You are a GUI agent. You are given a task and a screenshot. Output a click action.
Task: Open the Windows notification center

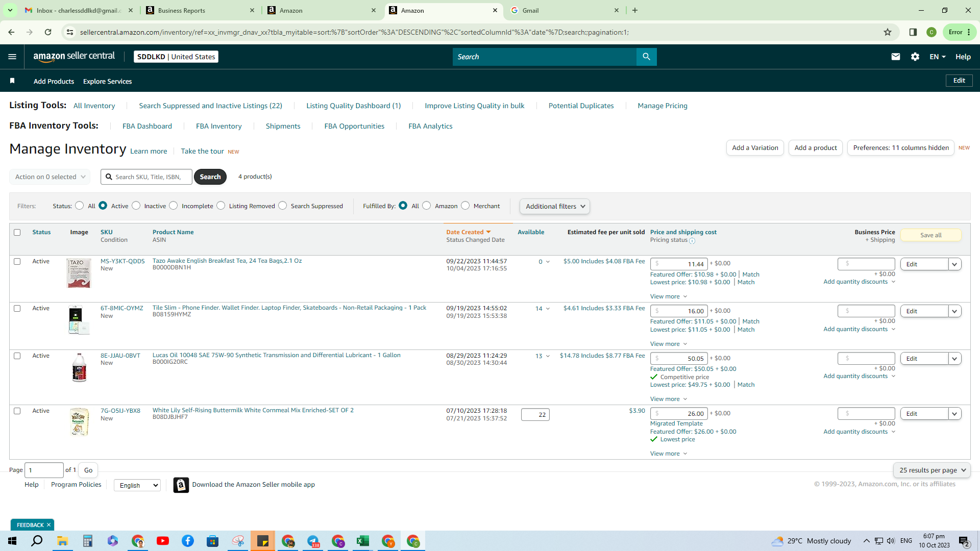(x=964, y=541)
